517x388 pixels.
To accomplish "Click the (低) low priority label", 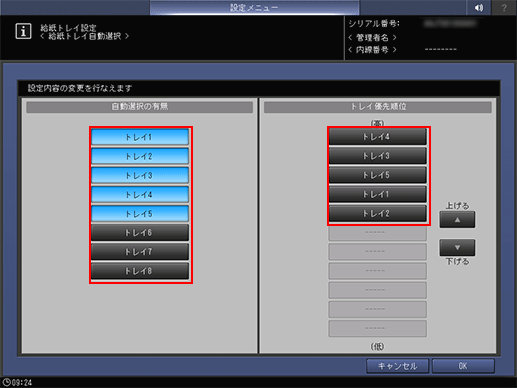I will coord(377,347).
